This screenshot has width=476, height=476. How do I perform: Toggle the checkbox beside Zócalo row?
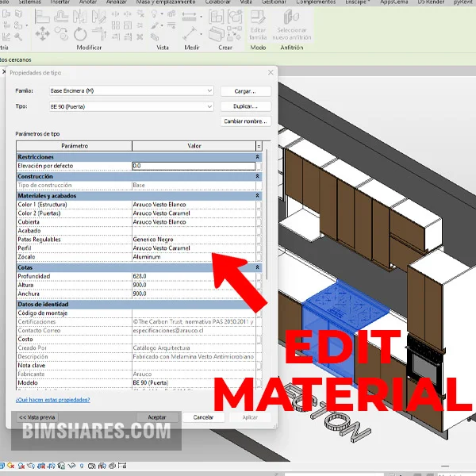pyautogui.click(x=259, y=257)
